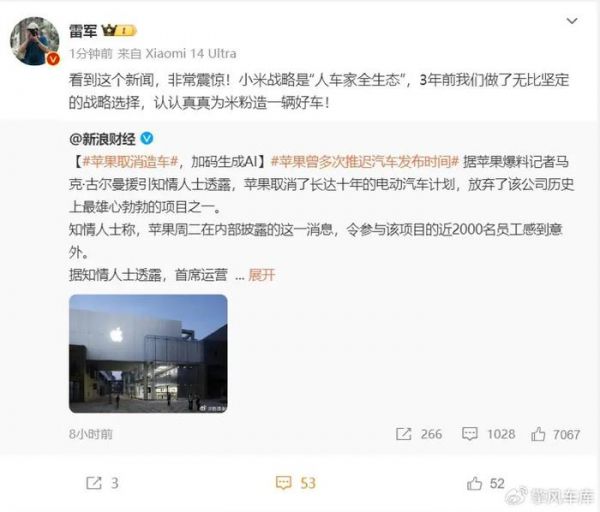This screenshot has width=600, height=512.
Task: Click the 1分钟前 post timestamp
Action: coord(91,54)
